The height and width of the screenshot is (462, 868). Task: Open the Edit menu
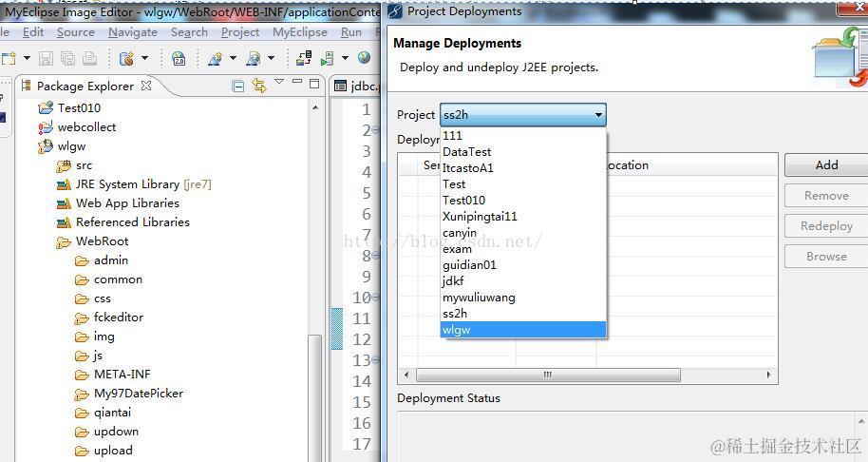point(33,32)
